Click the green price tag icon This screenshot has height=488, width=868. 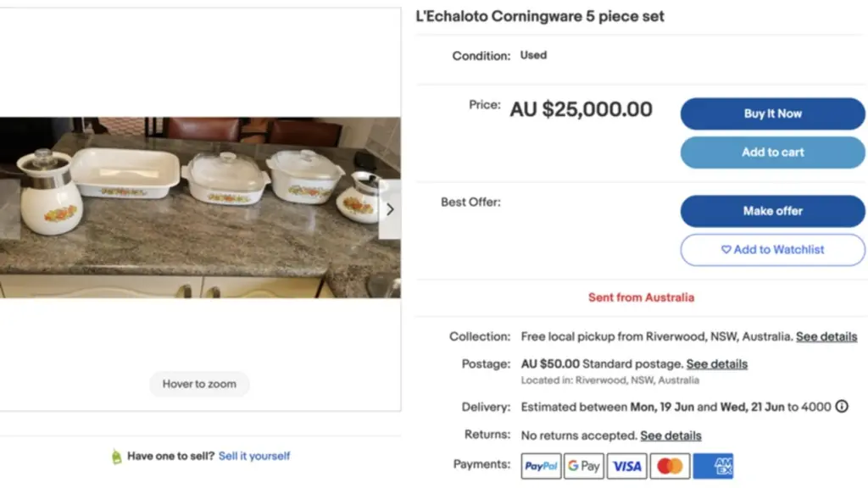(117, 457)
